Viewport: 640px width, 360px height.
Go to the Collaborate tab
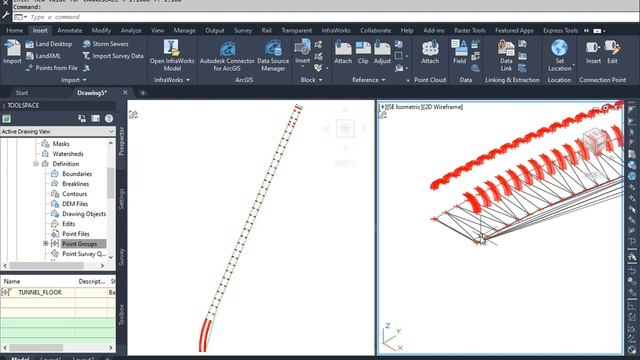pos(376,30)
